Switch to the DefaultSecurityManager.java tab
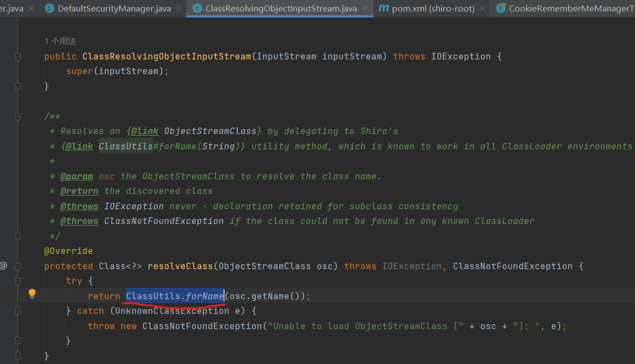 (114, 9)
